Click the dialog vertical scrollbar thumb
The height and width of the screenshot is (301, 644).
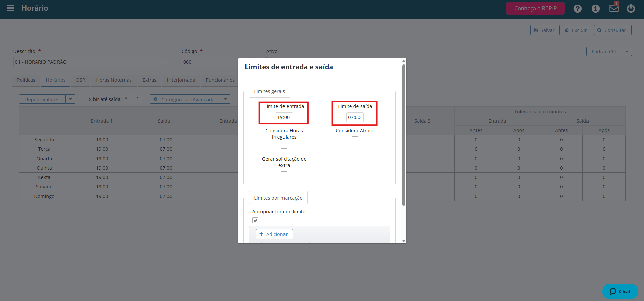[404, 135]
